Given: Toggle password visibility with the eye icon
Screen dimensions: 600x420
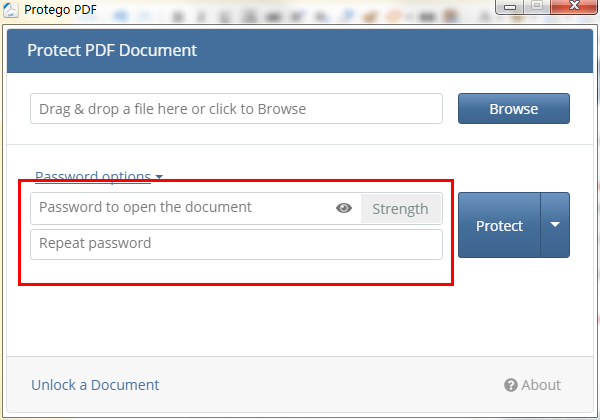Looking at the screenshot, I should point(344,208).
